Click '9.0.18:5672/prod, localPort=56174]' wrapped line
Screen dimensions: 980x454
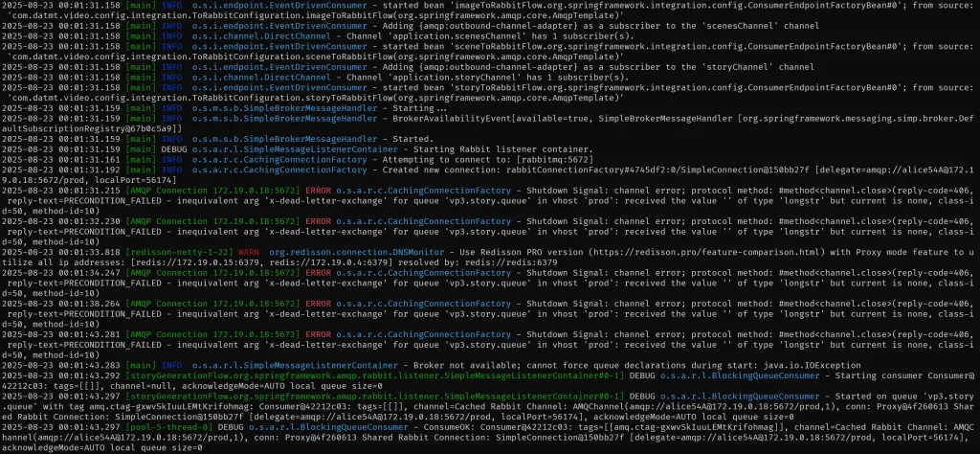coord(87,180)
